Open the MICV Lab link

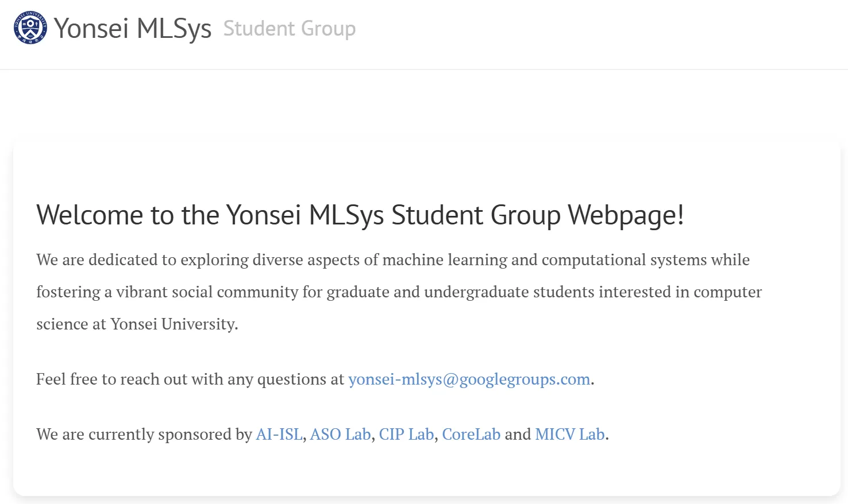click(569, 435)
